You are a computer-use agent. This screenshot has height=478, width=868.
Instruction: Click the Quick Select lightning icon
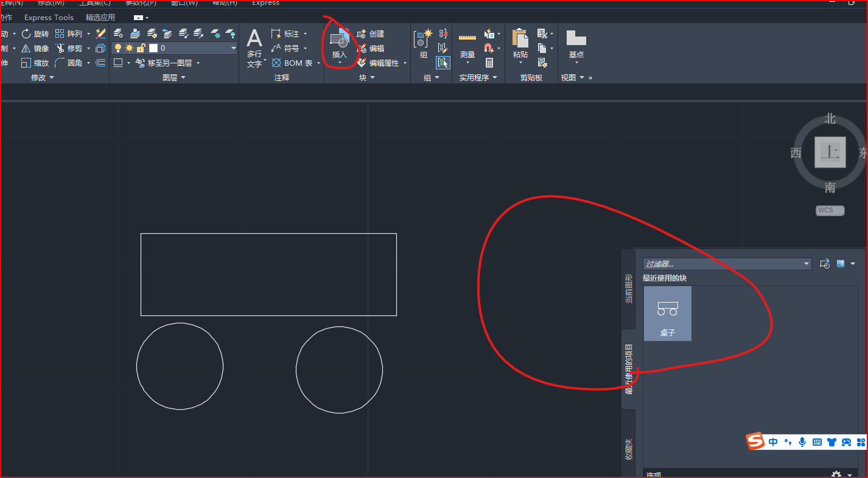pyautogui.click(x=489, y=33)
